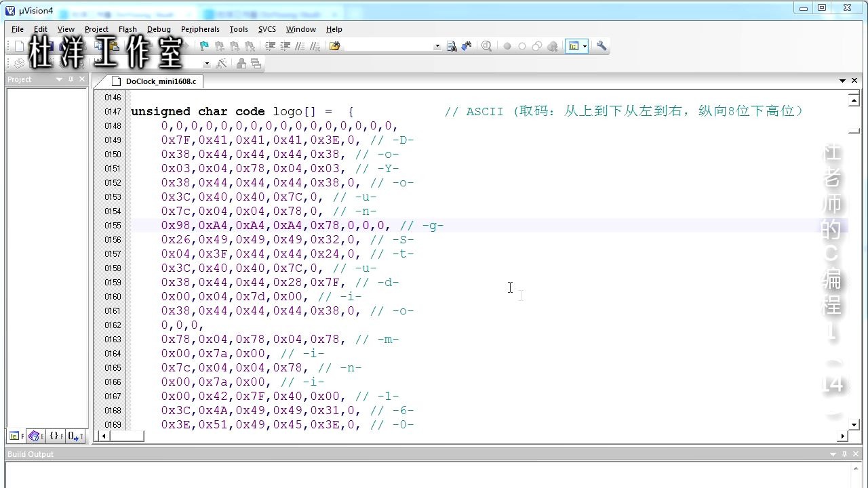
Task: Click the horizontal scrollbar thumb
Action: [127, 436]
